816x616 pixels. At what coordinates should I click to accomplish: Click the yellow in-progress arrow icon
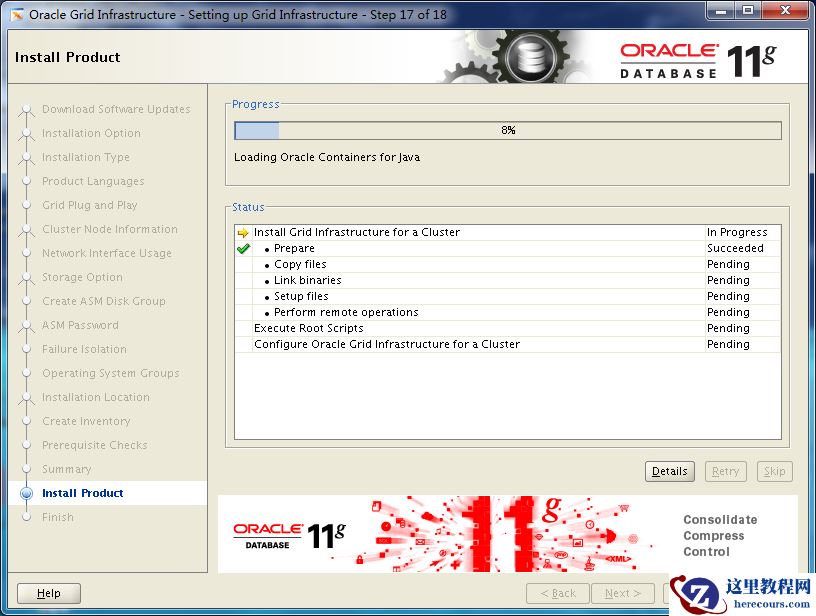click(243, 233)
